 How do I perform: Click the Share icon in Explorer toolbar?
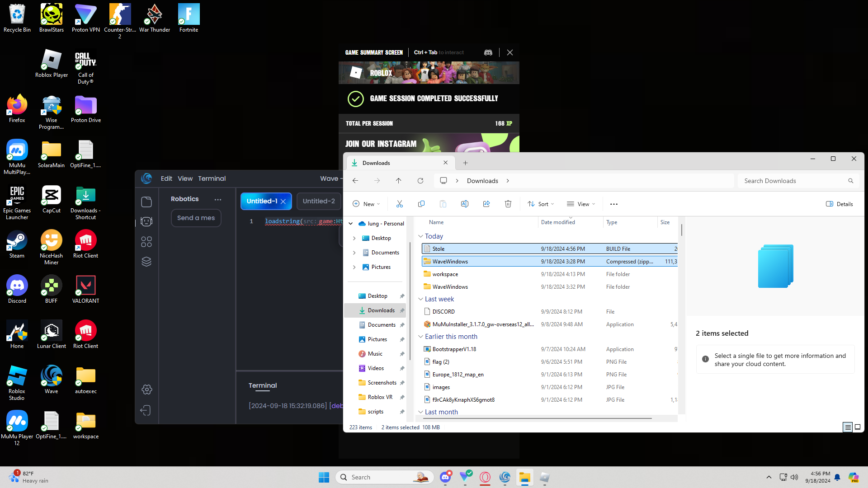(486, 204)
